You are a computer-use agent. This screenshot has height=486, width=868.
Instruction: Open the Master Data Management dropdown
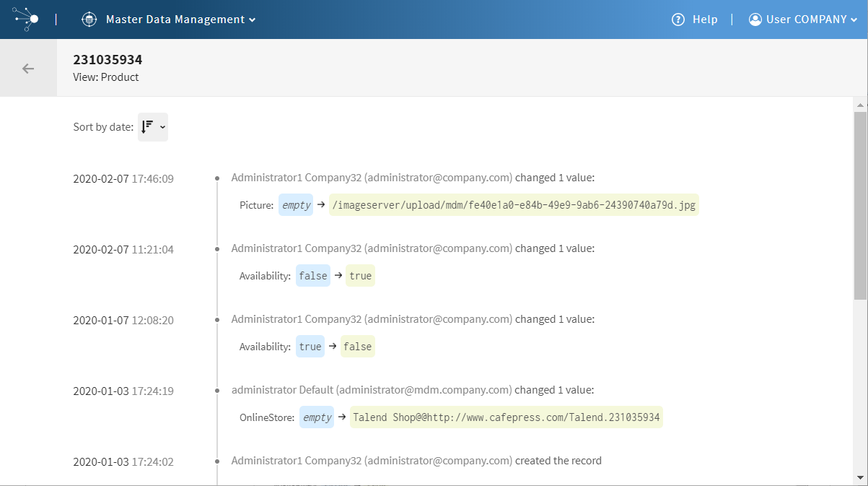(180, 19)
